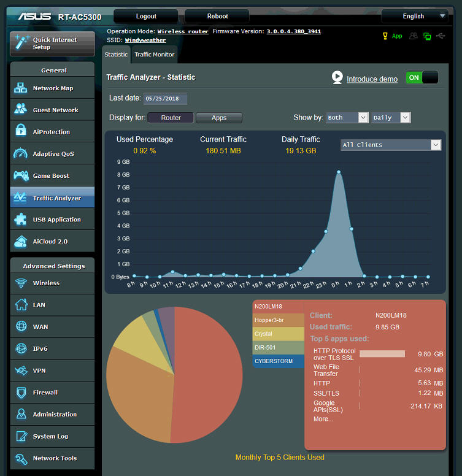Open Game Boost controller icon

click(x=20, y=176)
